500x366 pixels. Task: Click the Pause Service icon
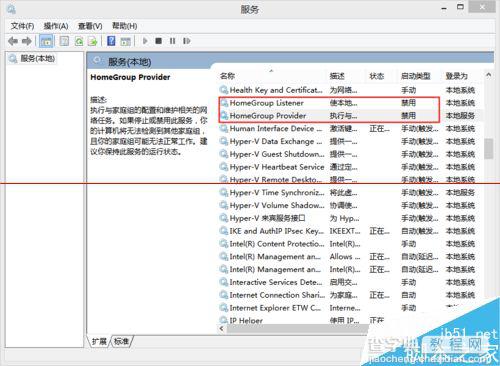point(172,41)
